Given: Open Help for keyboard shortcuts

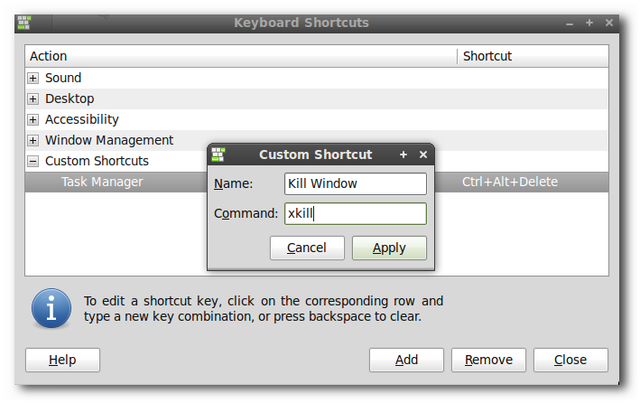Looking at the screenshot, I should click(62, 360).
